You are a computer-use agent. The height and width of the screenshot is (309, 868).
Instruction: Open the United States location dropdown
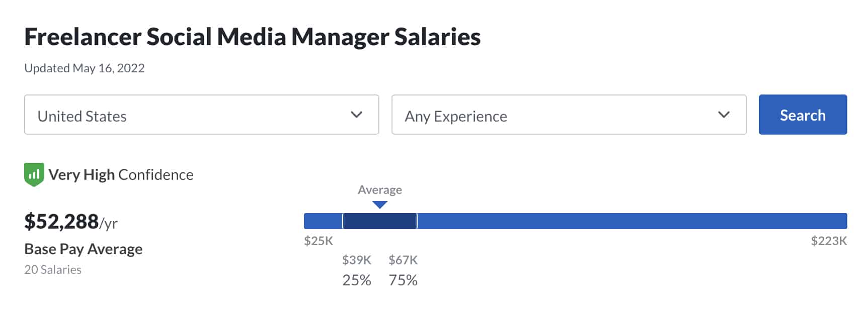coord(201,115)
